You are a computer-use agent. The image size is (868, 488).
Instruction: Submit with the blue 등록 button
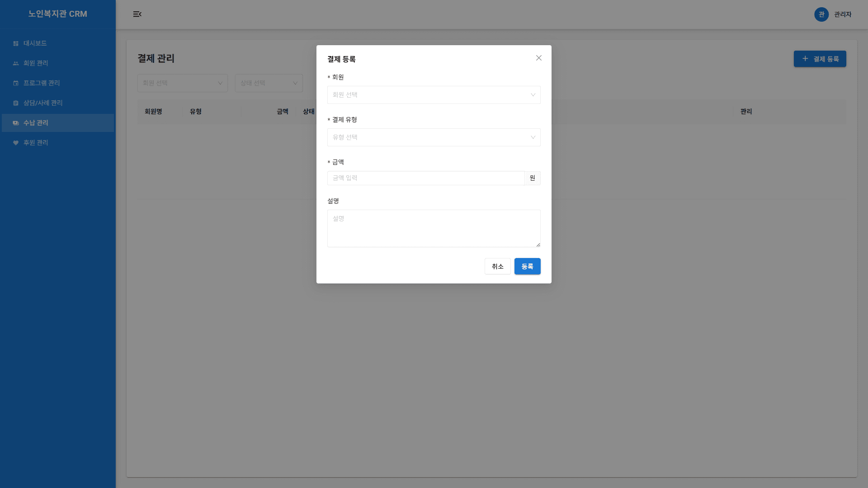[x=527, y=267]
